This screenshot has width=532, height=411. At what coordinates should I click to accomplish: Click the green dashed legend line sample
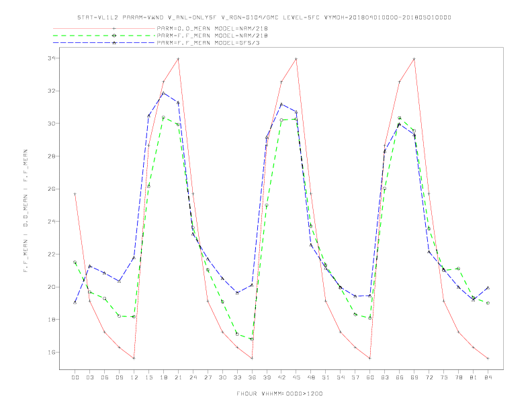pyautogui.click(x=104, y=36)
